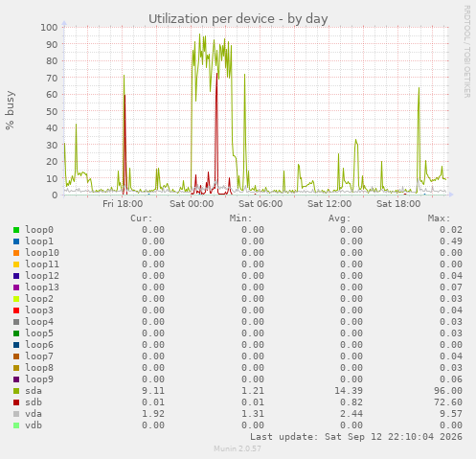The width and height of the screenshot is (476, 459).
Task: Click vda current value 1.92
Action: (153, 414)
